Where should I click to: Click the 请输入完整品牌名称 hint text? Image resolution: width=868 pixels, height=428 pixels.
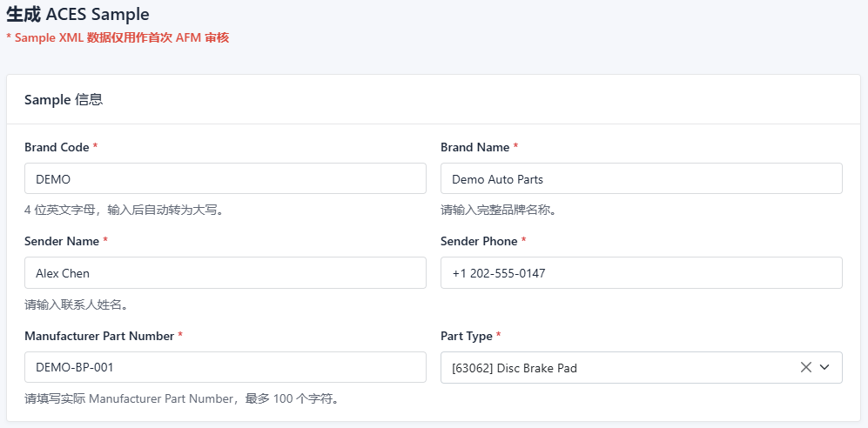(x=498, y=211)
